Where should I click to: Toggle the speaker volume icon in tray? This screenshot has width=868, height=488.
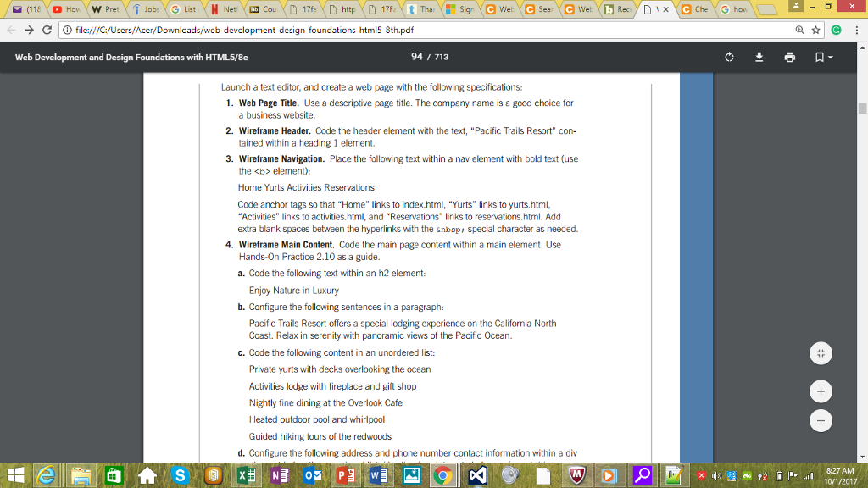pos(716,475)
